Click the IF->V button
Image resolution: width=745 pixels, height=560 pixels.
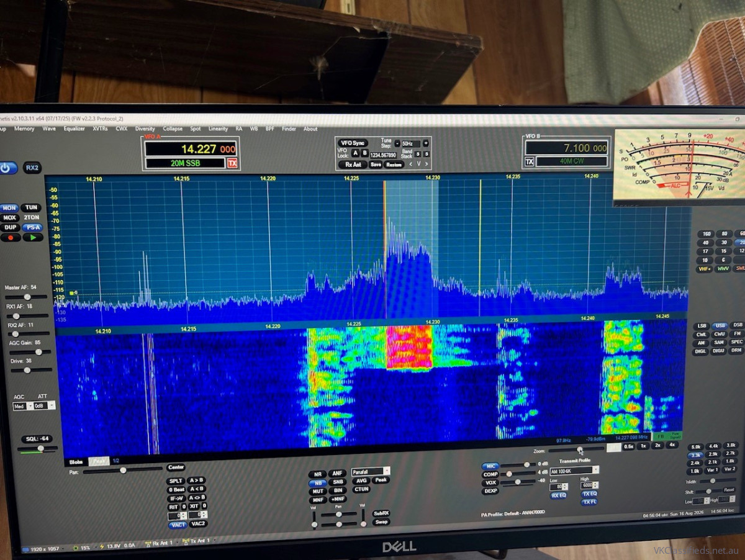[x=177, y=498]
